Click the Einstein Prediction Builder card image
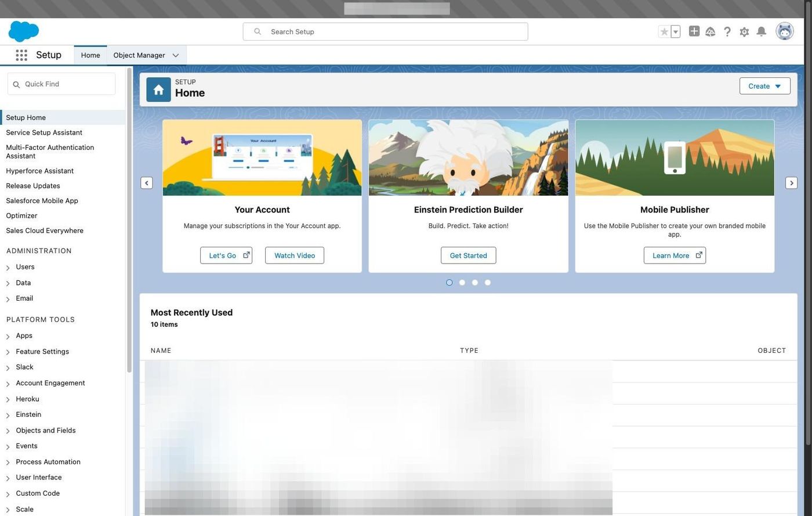The height and width of the screenshot is (516, 812). (x=469, y=158)
